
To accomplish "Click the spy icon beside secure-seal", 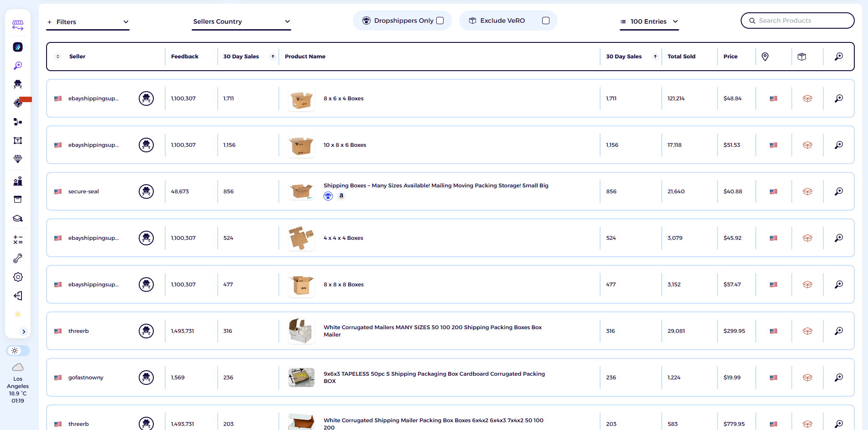I will (146, 192).
